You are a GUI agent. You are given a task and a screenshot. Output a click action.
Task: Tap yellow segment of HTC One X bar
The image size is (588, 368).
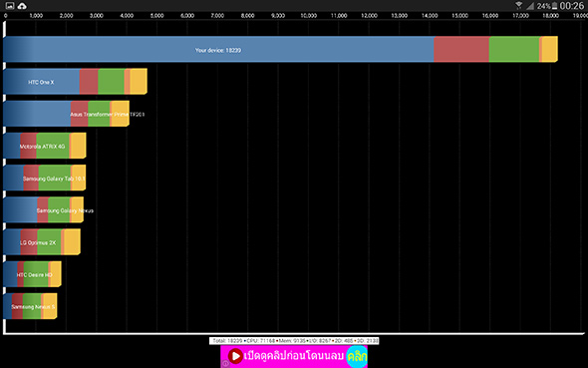(x=139, y=82)
